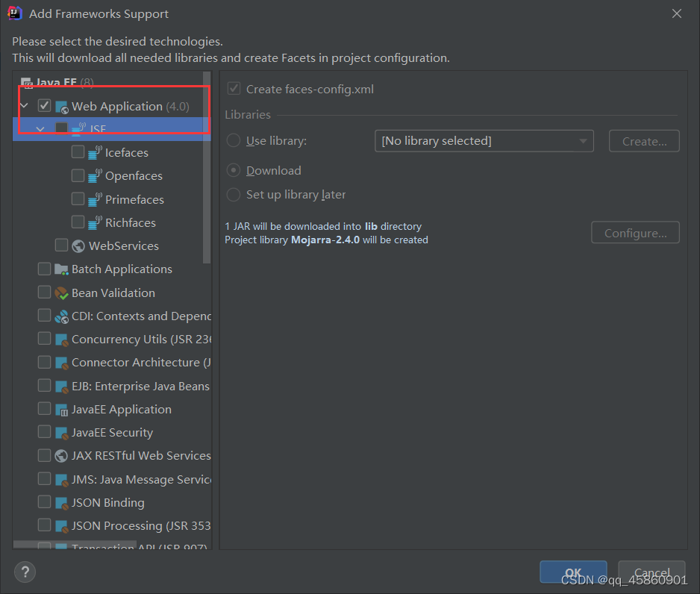Click the Mojarra-2.4.0 library name text

coord(325,240)
